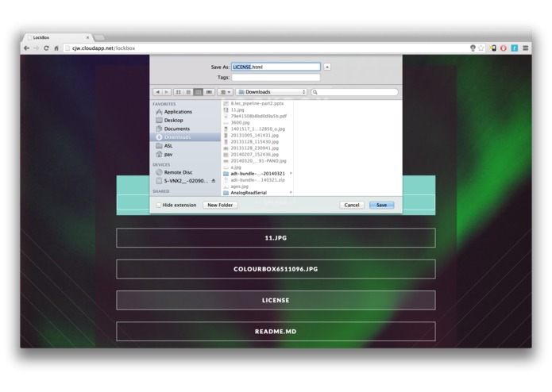Select the LockBox browser tab
Viewport: 552px width, 392px height.
click(x=58, y=37)
